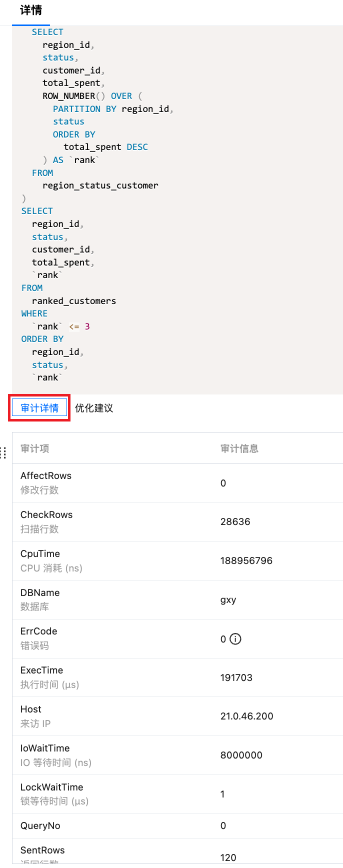
Task: Click the 审计信息 column header
Action: 239,448
